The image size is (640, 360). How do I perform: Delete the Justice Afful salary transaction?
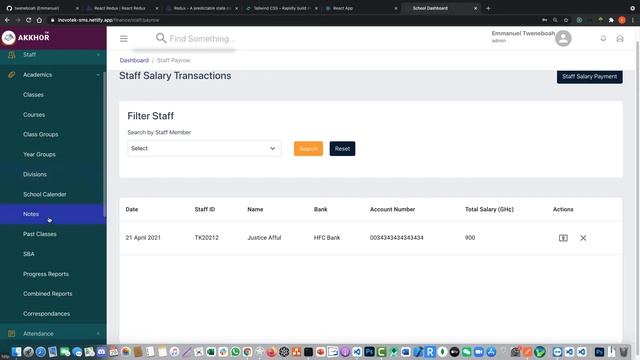click(583, 238)
